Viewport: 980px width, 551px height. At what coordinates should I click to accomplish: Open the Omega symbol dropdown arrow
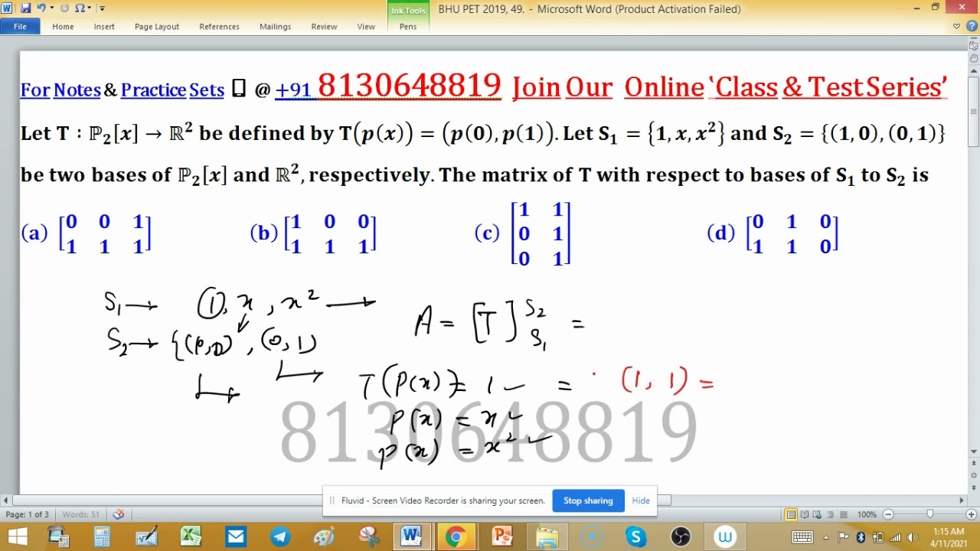89,8
